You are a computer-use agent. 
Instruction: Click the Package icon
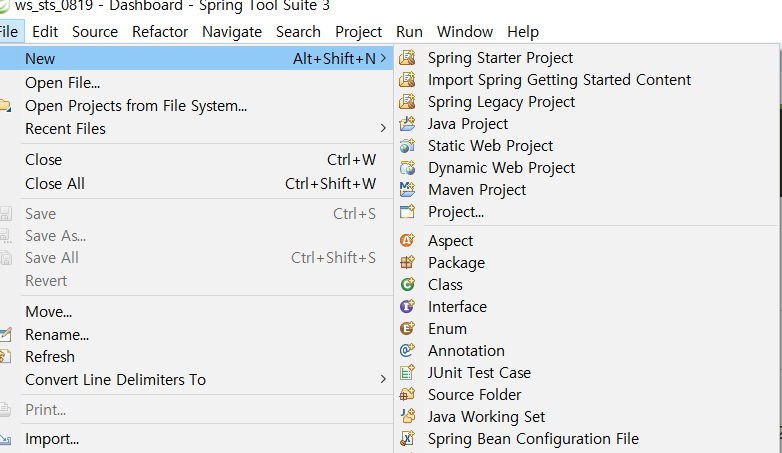[407, 262]
